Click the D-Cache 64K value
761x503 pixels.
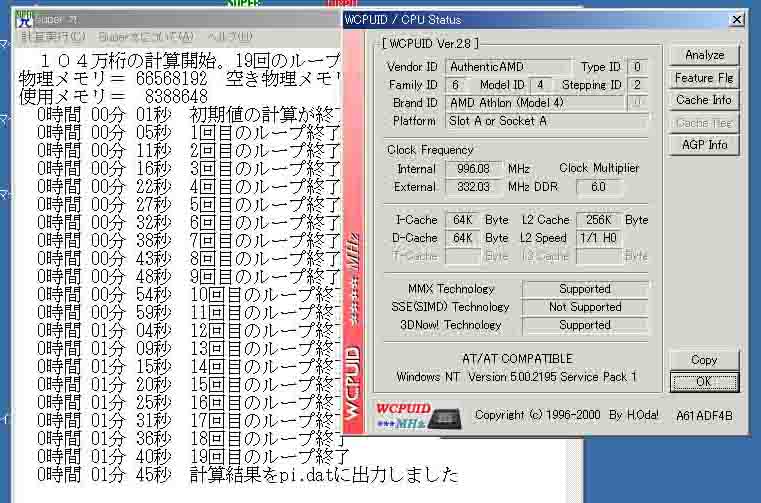(463, 238)
